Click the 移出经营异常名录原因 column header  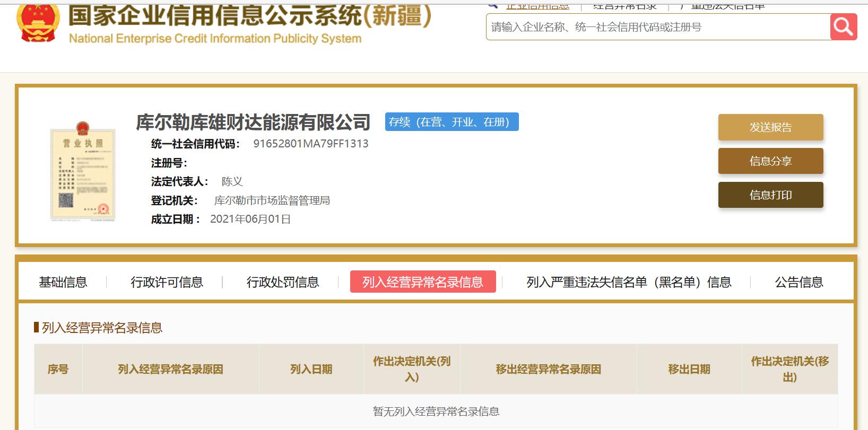click(549, 369)
